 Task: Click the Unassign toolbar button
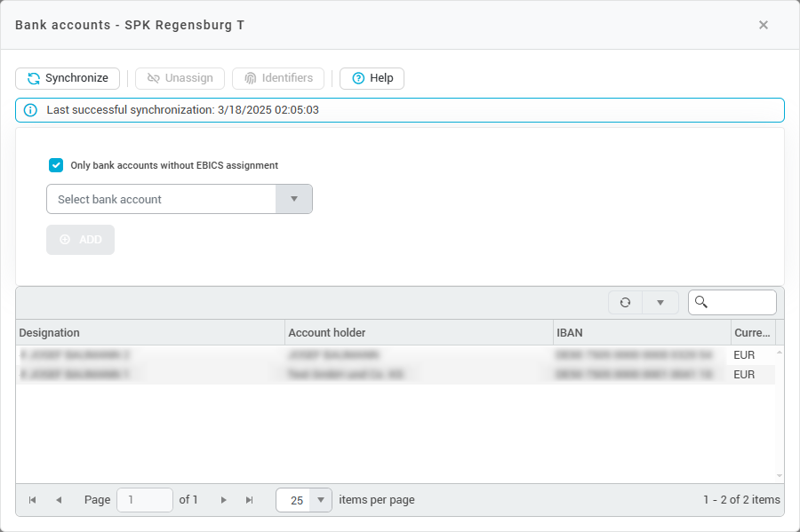click(180, 78)
